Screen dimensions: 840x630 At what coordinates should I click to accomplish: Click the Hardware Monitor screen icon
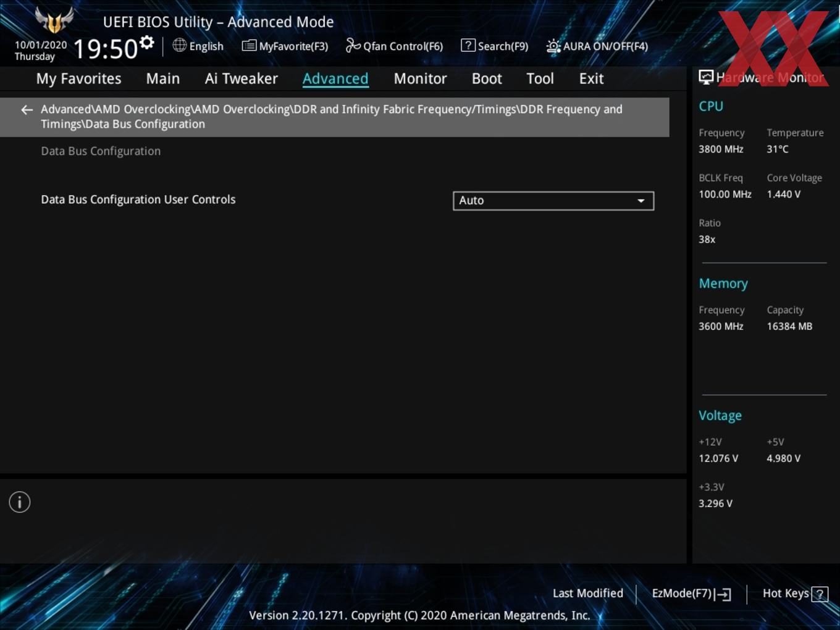coord(706,77)
